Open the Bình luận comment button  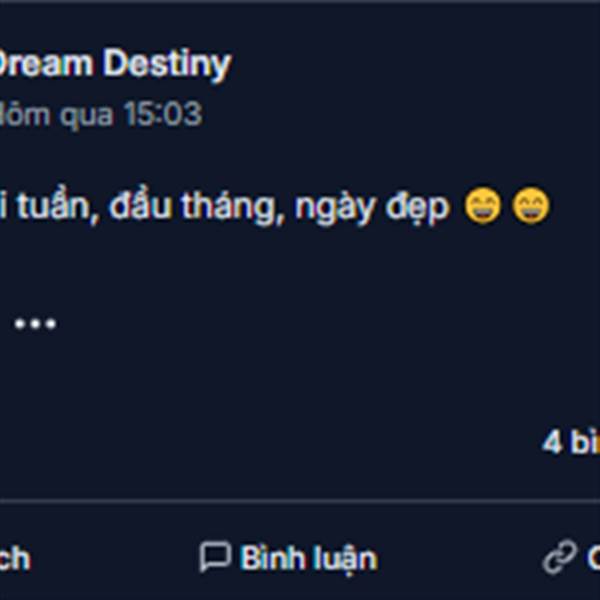coord(289,558)
